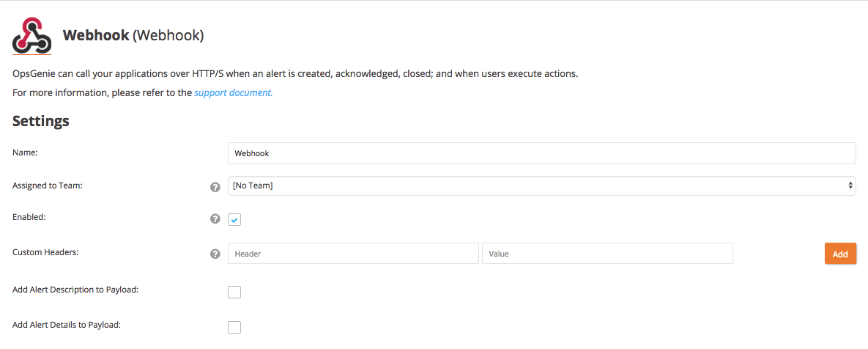Click the 'Name:' label

25,153
